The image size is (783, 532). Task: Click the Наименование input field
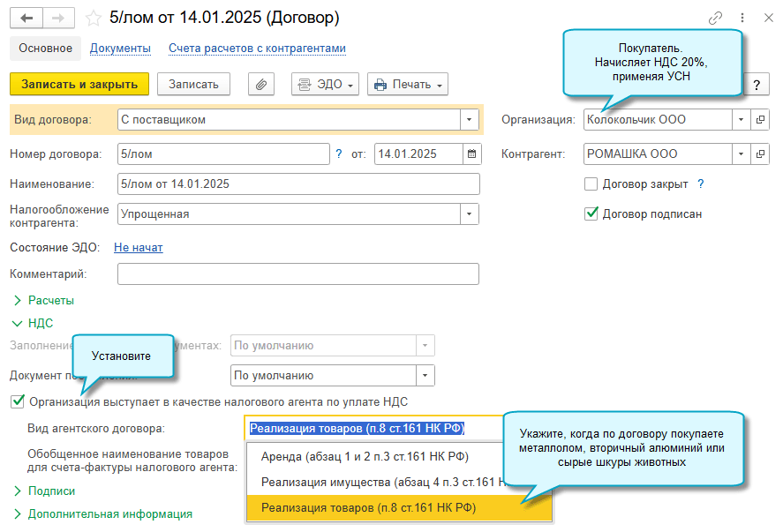298,184
